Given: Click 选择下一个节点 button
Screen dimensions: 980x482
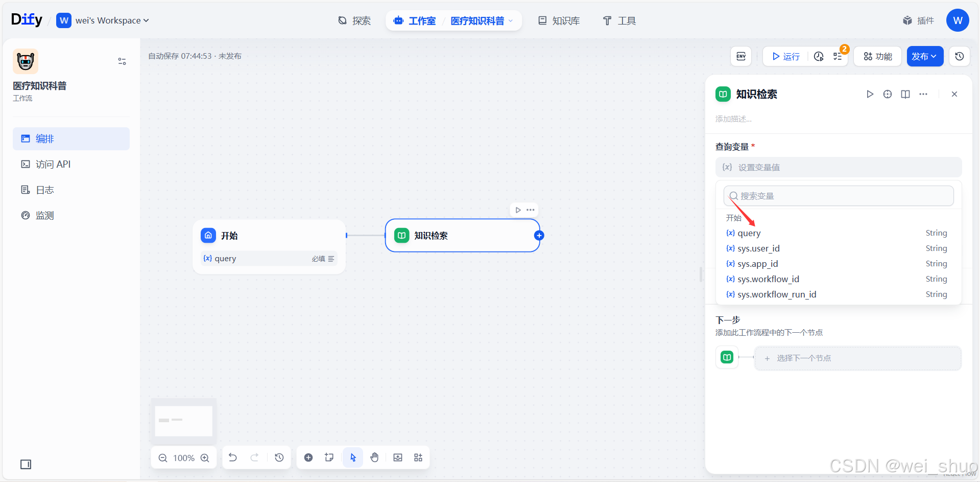Looking at the screenshot, I should pos(857,358).
